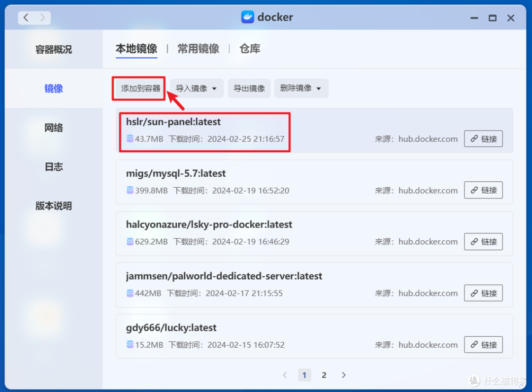Click the next page chevron
The image size is (532, 392).
point(343,375)
